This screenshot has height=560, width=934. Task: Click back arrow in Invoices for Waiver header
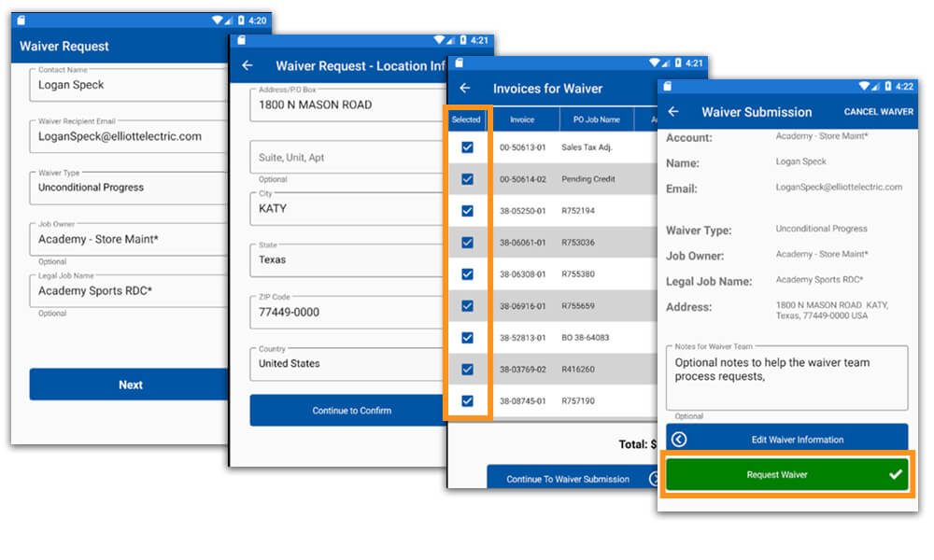point(464,89)
